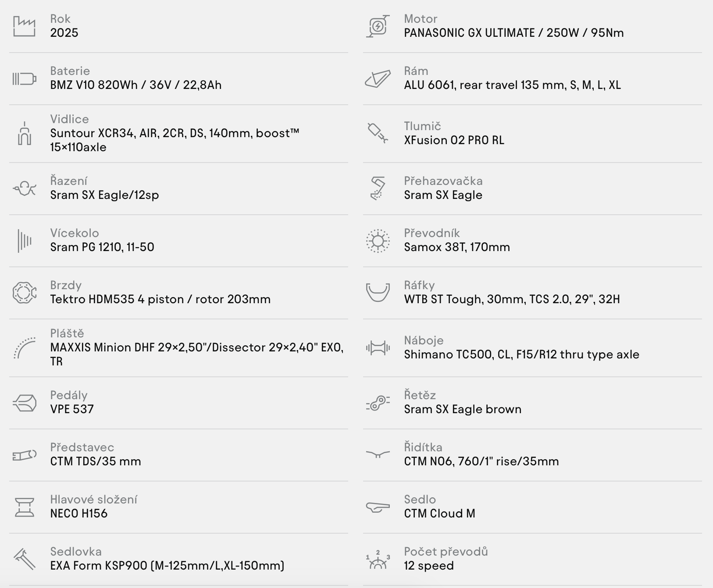Click the Sram PG 1210 cassette value
The image size is (713, 588).
click(102, 247)
